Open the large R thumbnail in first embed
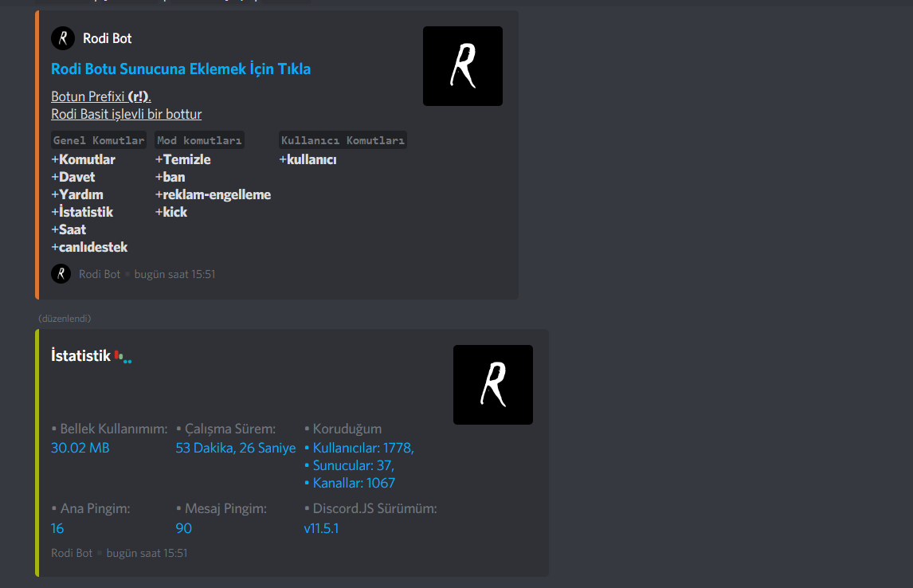This screenshot has width=913, height=588. point(463,66)
